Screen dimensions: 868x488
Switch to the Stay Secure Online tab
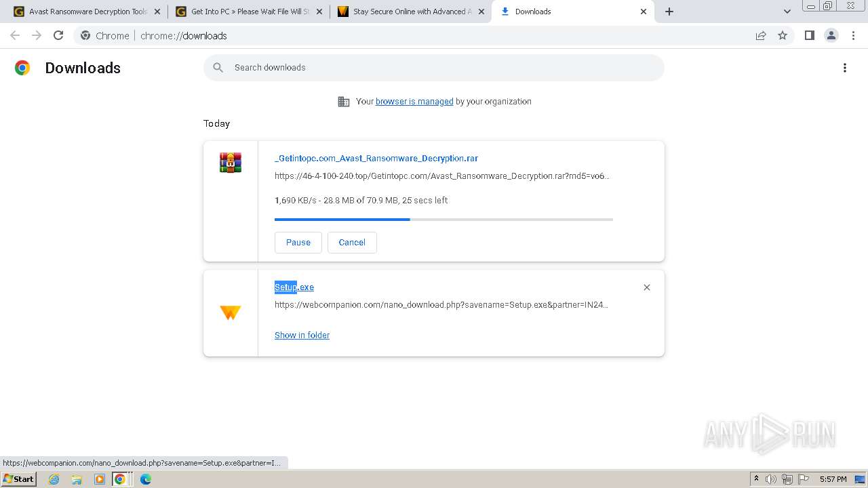[410, 12]
